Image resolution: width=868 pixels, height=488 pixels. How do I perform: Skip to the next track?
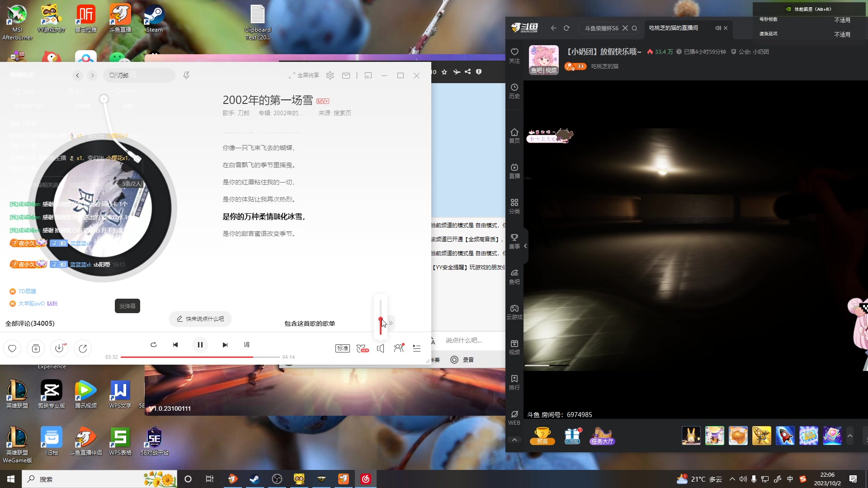(x=225, y=345)
